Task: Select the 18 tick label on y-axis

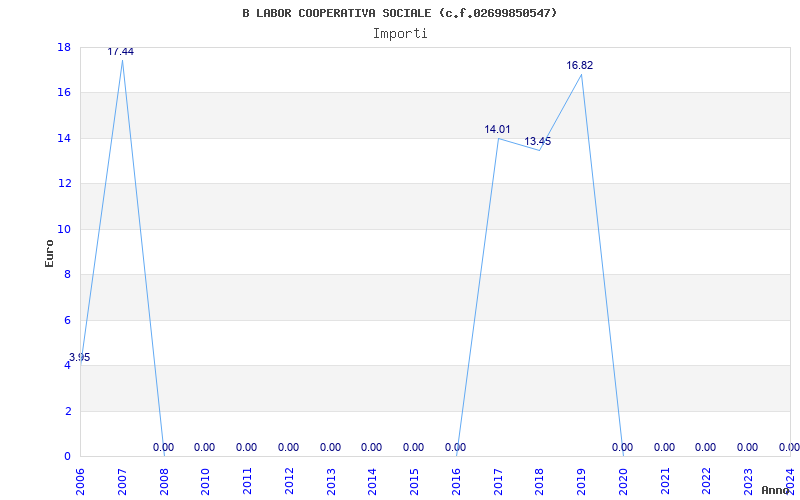Action: point(64,47)
